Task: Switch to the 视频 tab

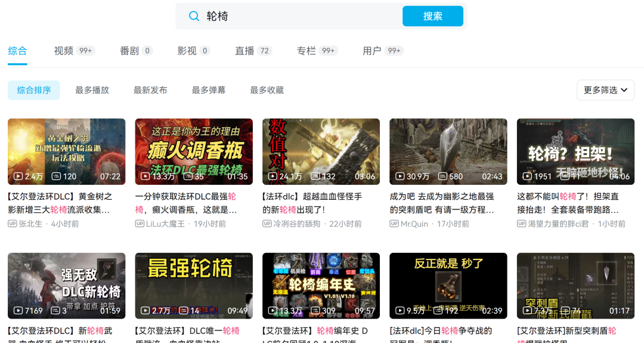Action: [74, 51]
